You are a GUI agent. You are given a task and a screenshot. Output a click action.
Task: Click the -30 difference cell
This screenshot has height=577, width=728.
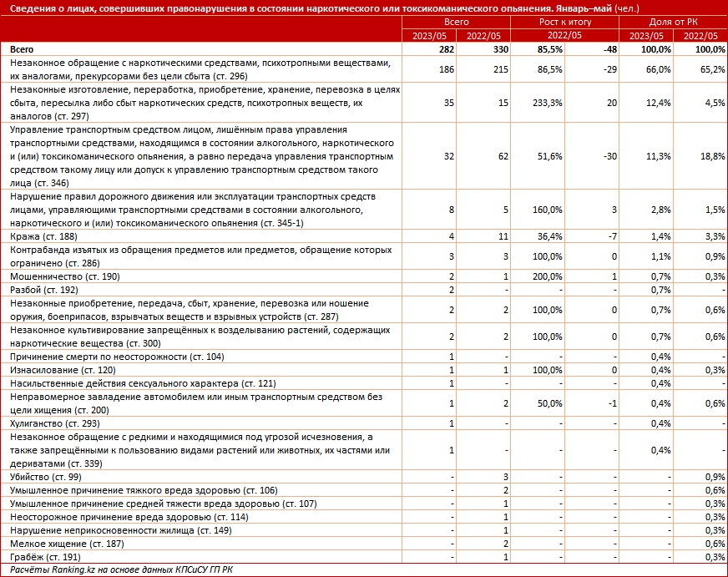(610, 156)
